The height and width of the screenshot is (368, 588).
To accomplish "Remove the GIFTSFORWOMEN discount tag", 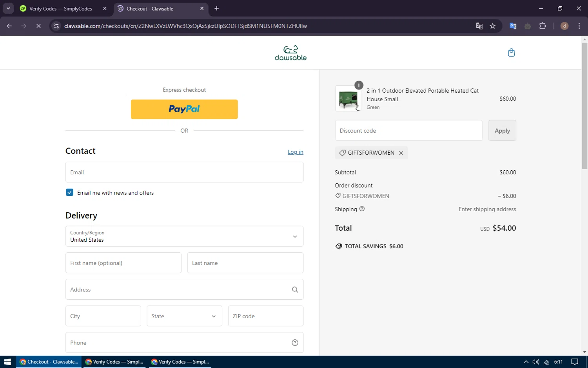I will (x=401, y=153).
